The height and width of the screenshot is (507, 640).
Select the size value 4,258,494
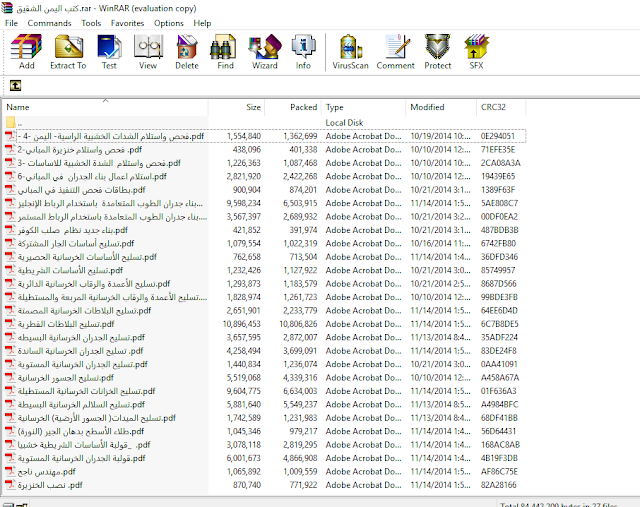(244, 351)
